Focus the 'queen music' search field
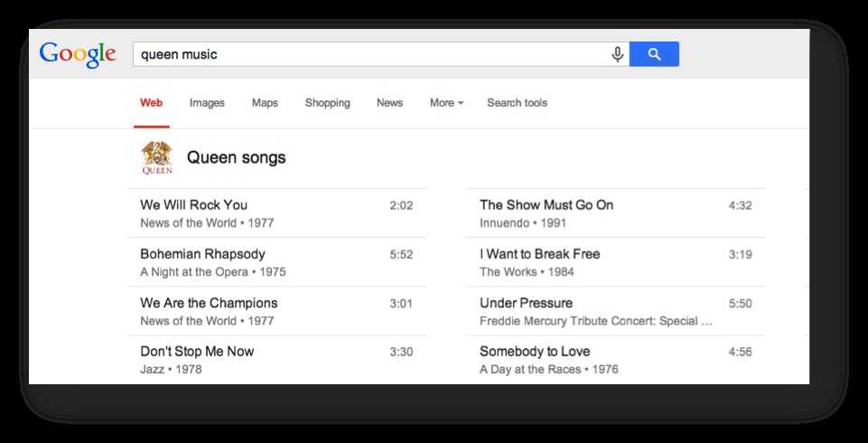Image resolution: width=868 pixels, height=443 pixels. tap(370, 54)
